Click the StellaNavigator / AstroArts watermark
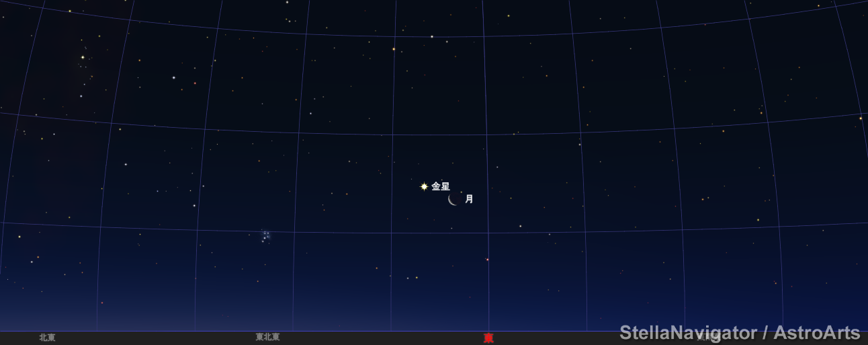The image size is (868, 345). click(x=740, y=333)
